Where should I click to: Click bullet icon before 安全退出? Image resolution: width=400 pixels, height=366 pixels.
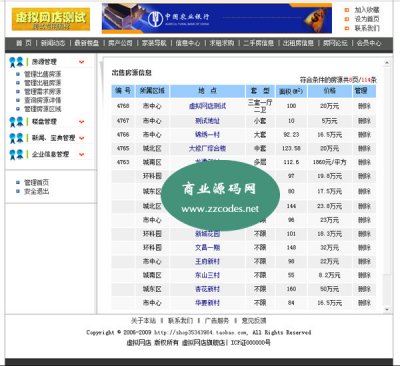pyautogui.click(x=18, y=191)
